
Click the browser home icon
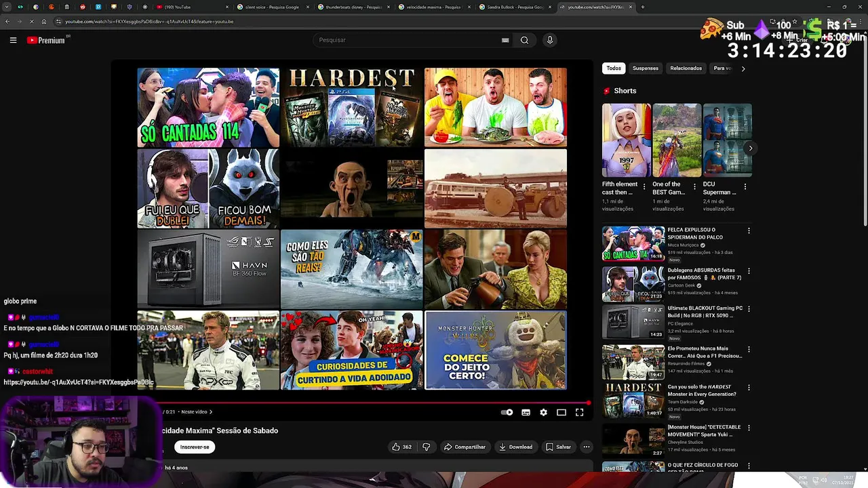click(x=44, y=22)
